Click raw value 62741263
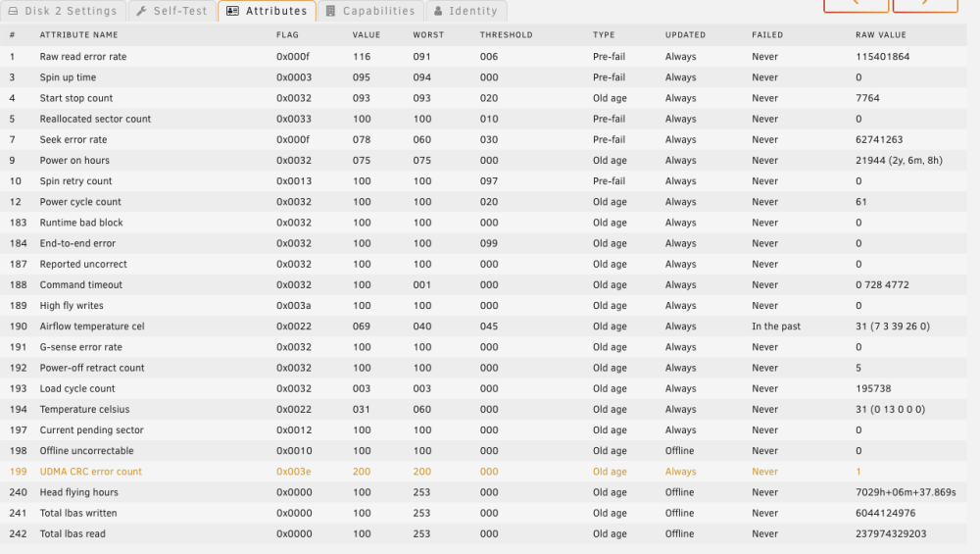This screenshot has height=554, width=980. tap(879, 139)
